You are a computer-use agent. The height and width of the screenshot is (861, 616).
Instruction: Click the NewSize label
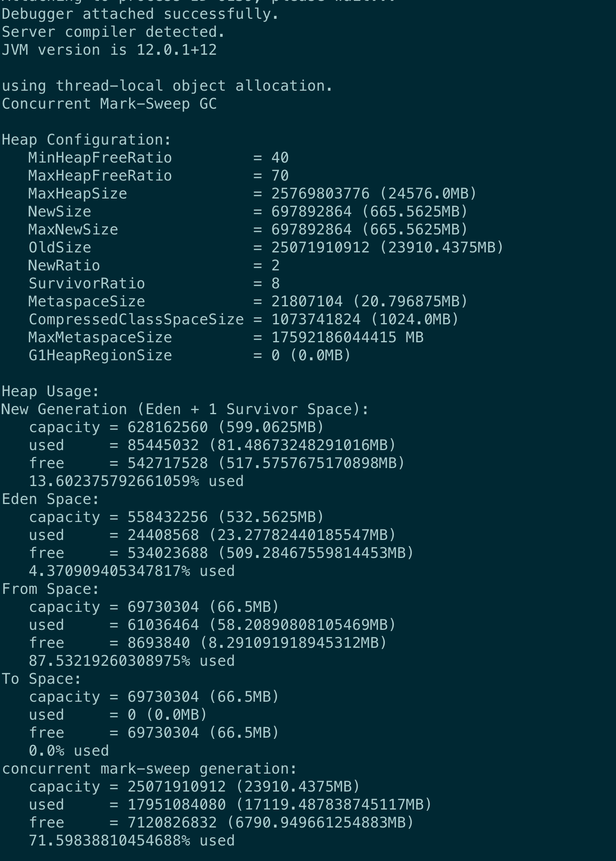point(60,212)
